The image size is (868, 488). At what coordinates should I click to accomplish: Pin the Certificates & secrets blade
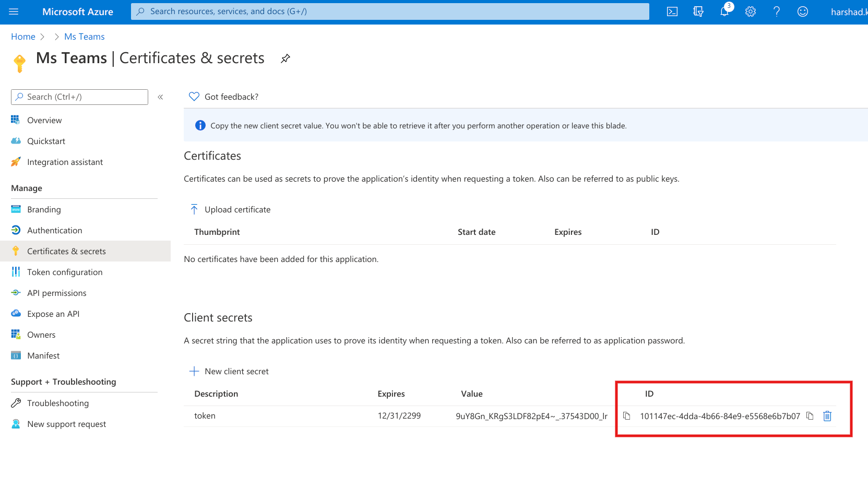[285, 58]
